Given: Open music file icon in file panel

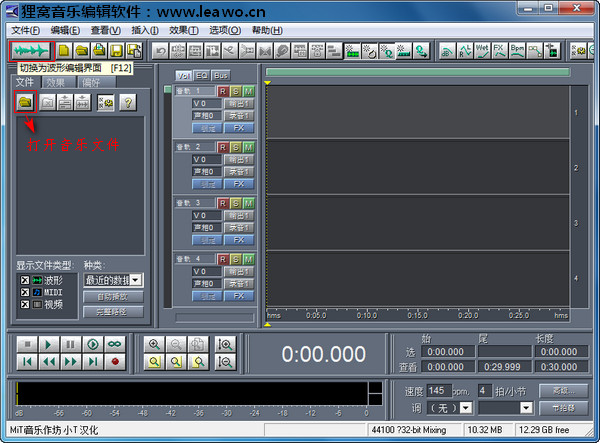Looking at the screenshot, I should (26, 102).
